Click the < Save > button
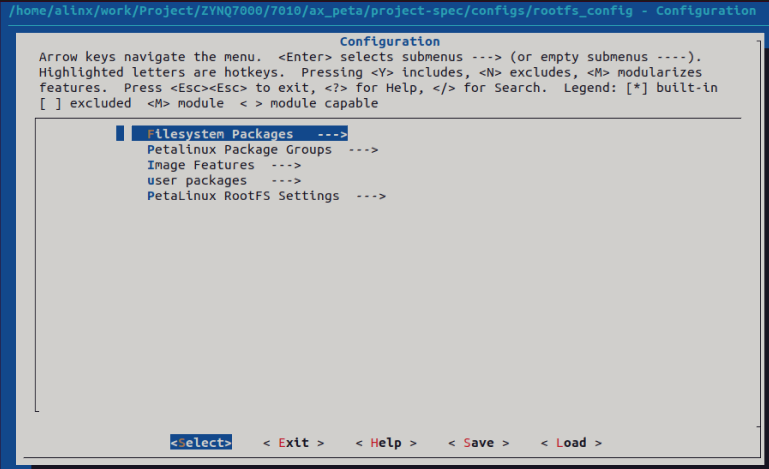The image size is (769, 469). click(479, 443)
